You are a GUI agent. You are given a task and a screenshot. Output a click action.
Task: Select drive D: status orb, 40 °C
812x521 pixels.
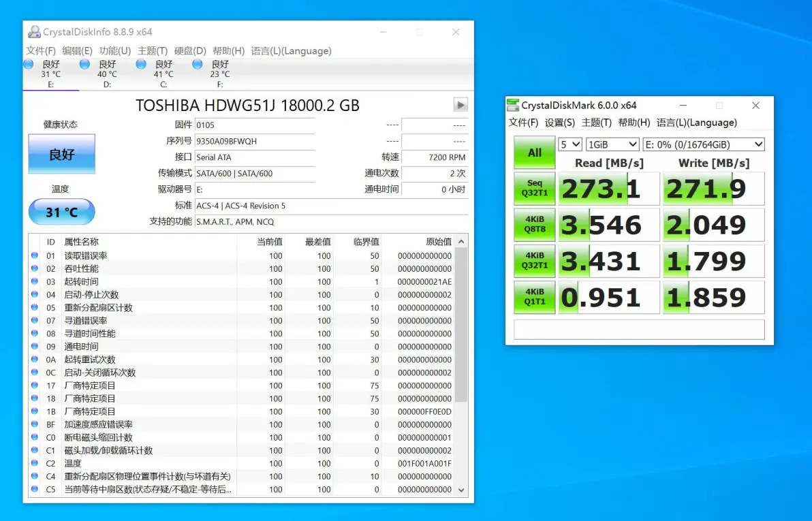pos(85,64)
